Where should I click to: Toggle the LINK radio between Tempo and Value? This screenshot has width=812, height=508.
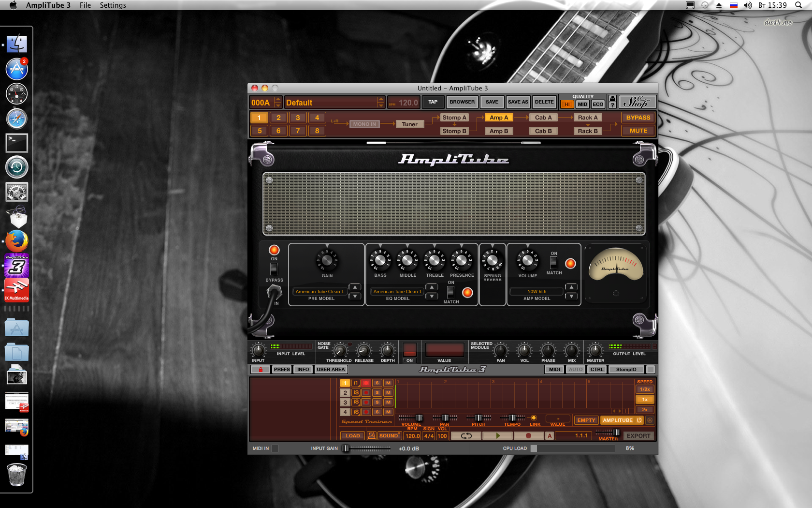click(534, 418)
